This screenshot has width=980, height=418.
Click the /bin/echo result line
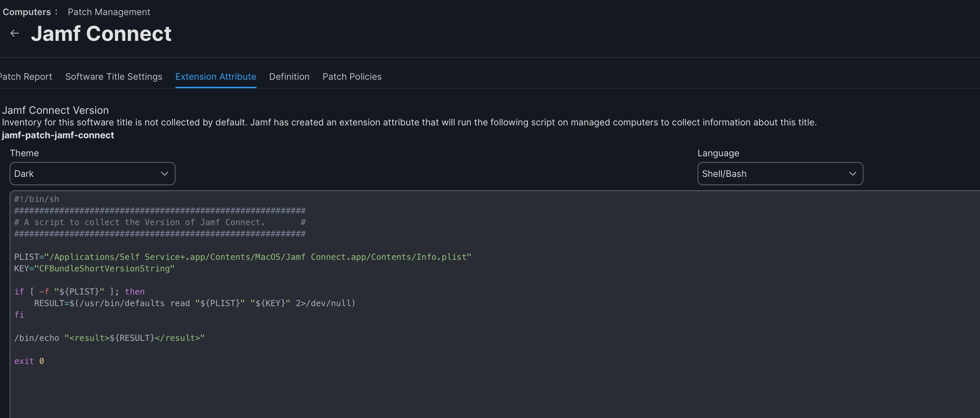[x=109, y=338]
